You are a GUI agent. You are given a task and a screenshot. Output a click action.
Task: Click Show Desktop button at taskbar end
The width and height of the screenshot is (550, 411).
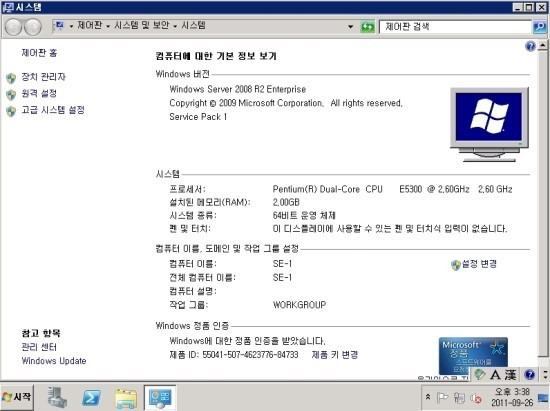point(544,397)
